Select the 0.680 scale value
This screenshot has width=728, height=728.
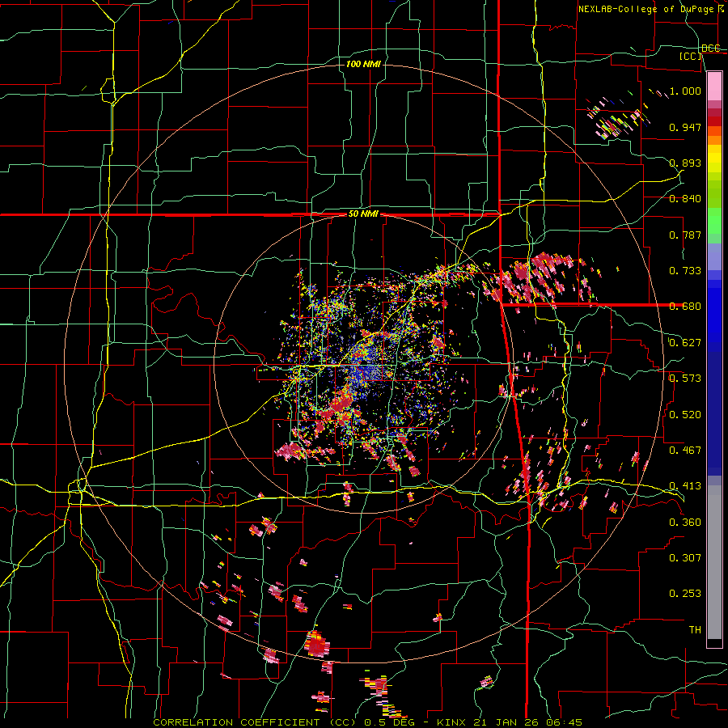(x=685, y=307)
